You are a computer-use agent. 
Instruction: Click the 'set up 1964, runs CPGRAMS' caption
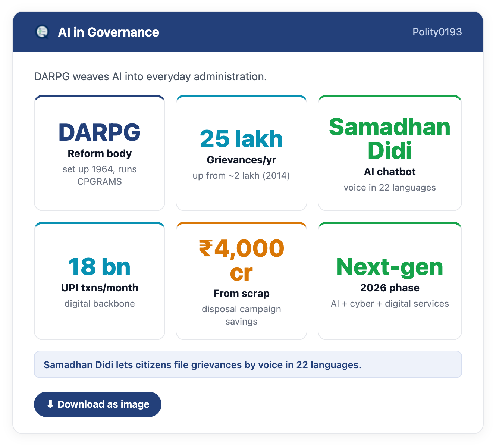100,175
